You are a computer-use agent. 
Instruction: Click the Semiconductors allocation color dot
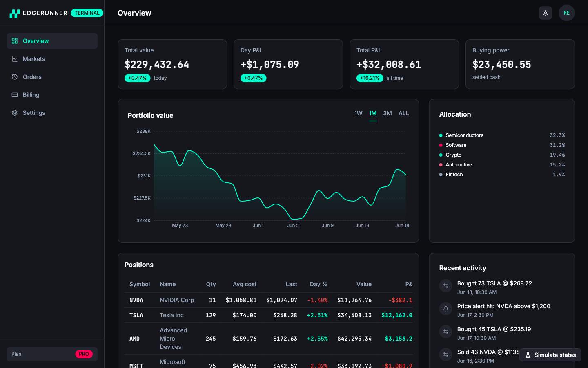click(441, 135)
